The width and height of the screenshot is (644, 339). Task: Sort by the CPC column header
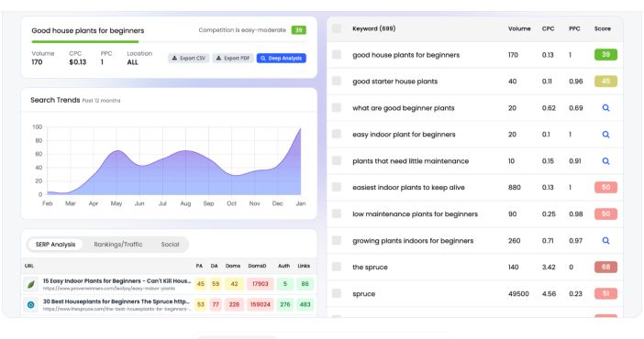click(x=548, y=28)
